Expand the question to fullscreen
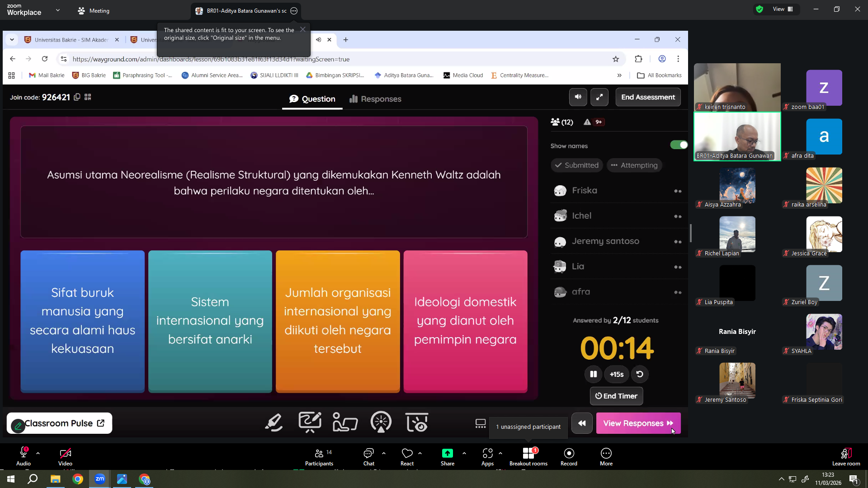The image size is (868, 488). (599, 97)
